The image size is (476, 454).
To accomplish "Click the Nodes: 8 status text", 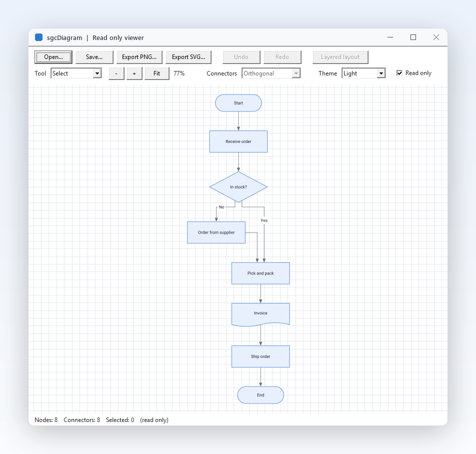I will coord(46,419).
